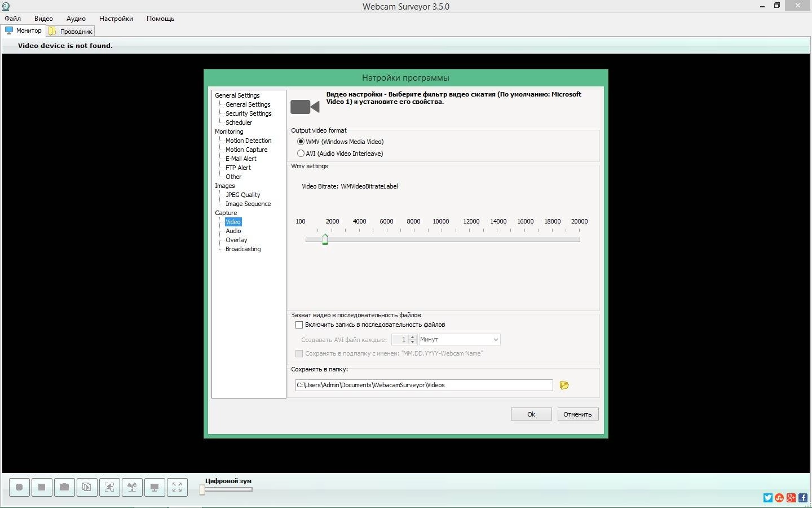Screen dimensions: 812x508
Task: Select Image Sequence in the tree
Action: pyautogui.click(x=248, y=204)
